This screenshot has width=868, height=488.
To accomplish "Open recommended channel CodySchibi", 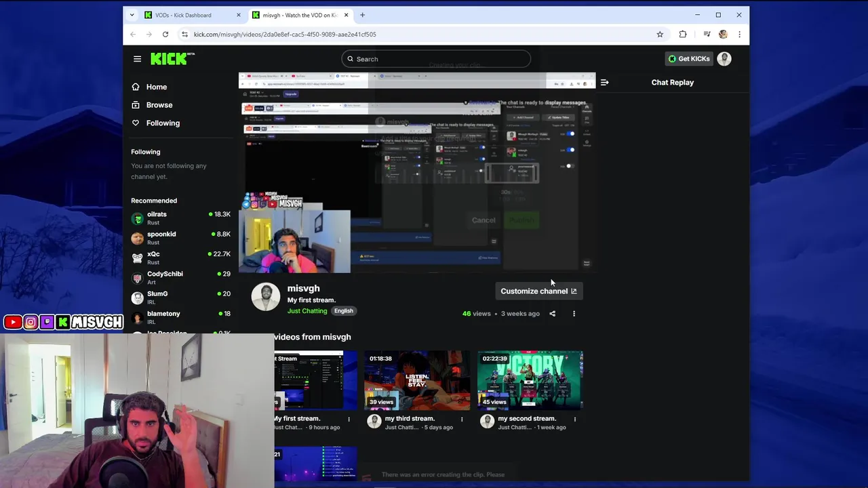I will click(x=180, y=278).
